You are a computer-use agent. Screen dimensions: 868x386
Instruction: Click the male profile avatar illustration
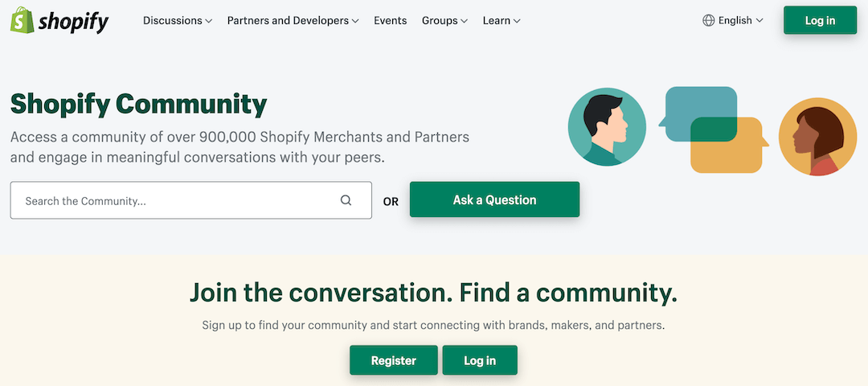click(x=607, y=127)
